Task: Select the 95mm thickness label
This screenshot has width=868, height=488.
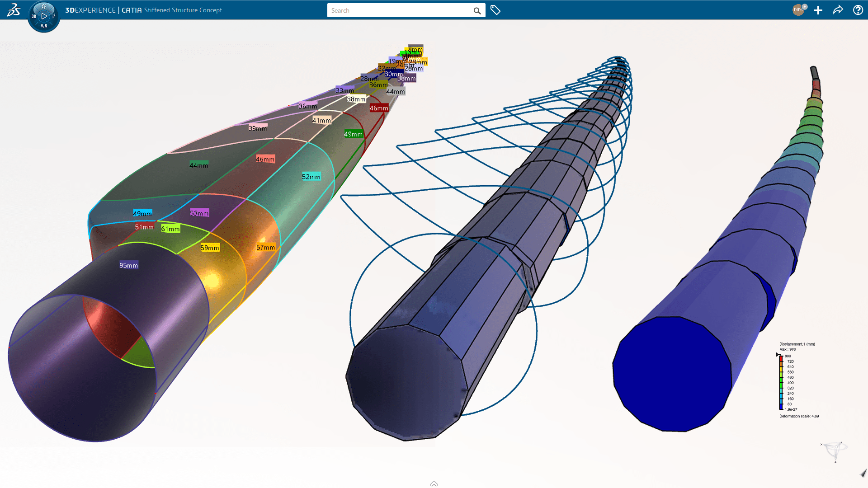Action: (x=128, y=265)
